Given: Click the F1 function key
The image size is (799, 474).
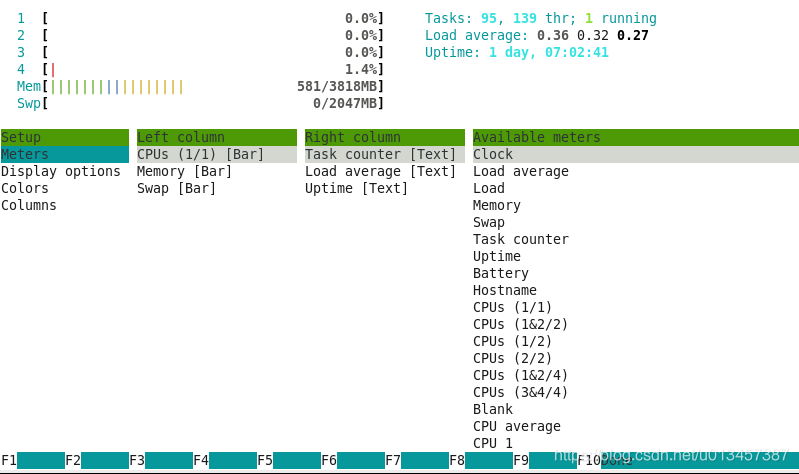Looking at the screenshot, I should pyautogui.click(x=33, y=460).
